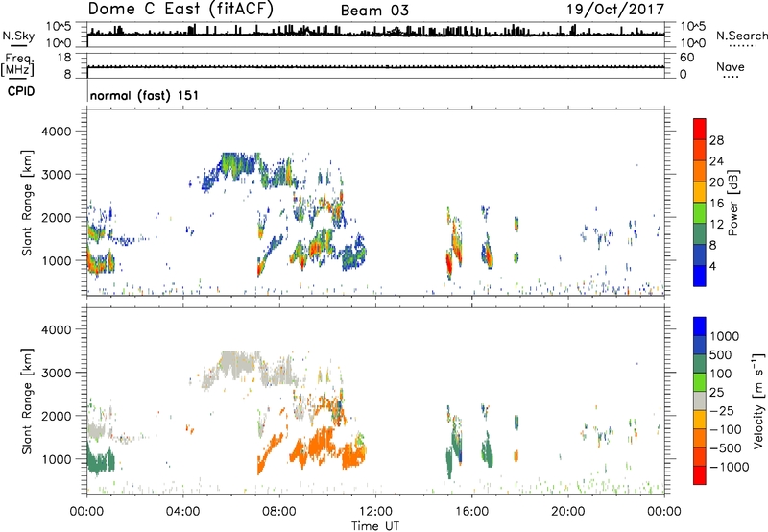Viewport: 768px width, 532px height.
Task: Click the "16:00" time axis label
Action: [x=471, y=512]
